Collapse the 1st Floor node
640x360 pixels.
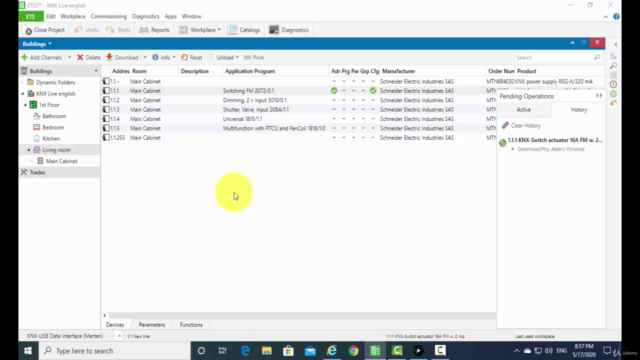pyautogui.click(x=25, y=105)
